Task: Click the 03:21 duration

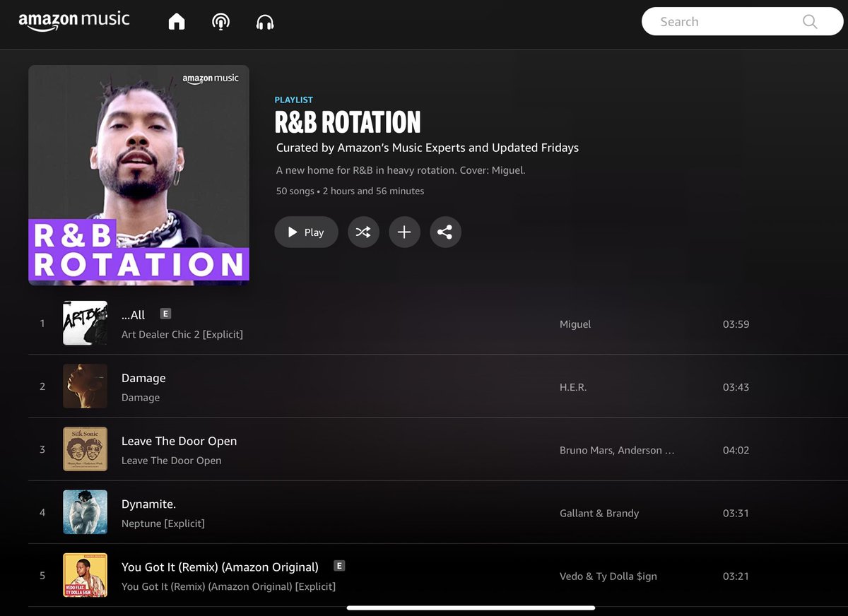Action: (736, 576)
